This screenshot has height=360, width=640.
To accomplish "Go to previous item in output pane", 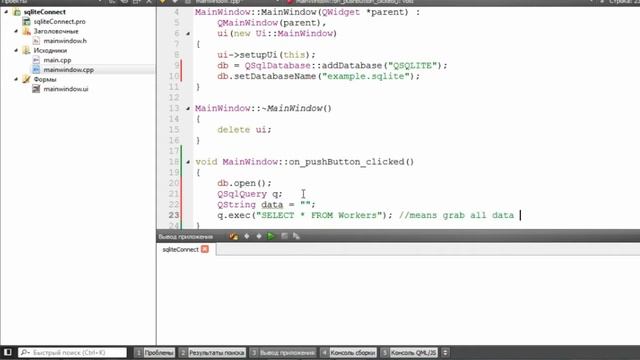I will coord(247,236).
